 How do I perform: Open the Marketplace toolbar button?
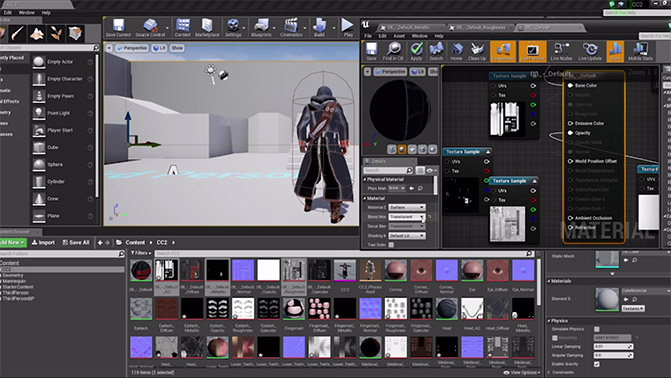207,27
